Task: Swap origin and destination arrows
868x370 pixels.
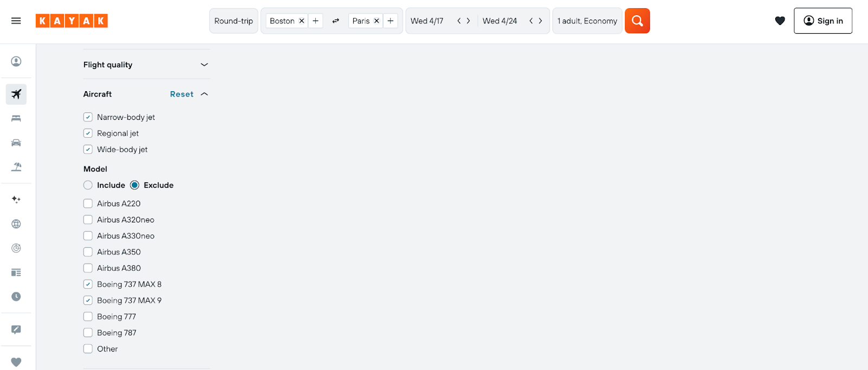Action: [336, 21]
